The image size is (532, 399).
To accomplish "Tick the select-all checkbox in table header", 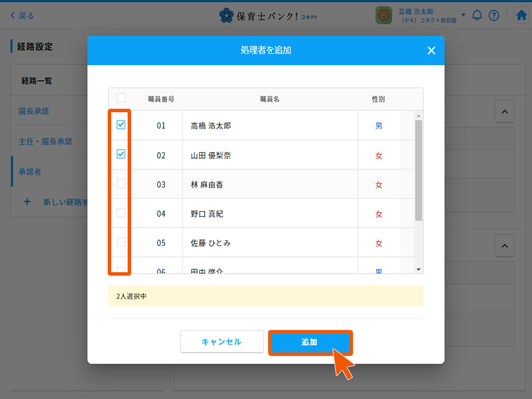I will tap(121, 98).
